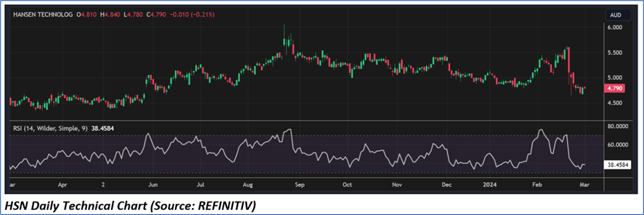
Task: Click the HANSEN TECHNOLOG symbol title
Action: (x=43, y=15)
